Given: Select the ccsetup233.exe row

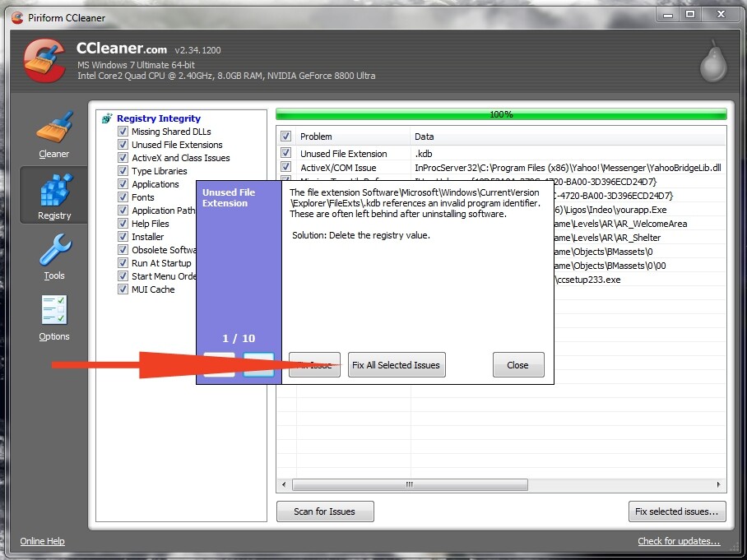Looking at the screenshot, I should (588, 280).
